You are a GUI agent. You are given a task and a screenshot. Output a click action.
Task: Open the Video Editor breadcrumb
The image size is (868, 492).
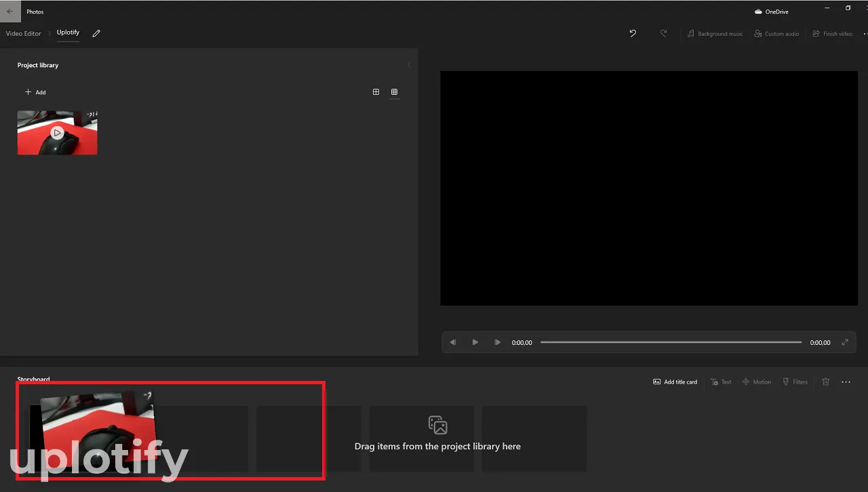pos(24,33)
